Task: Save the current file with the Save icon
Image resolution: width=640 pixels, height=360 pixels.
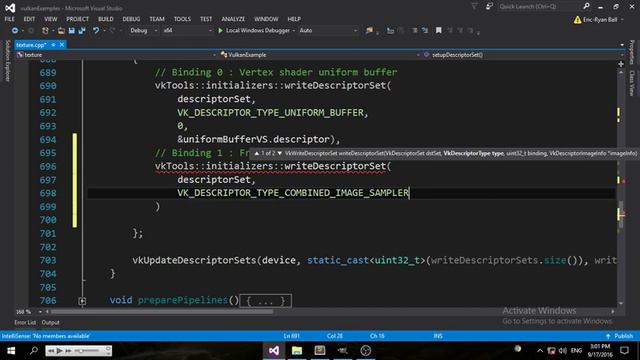Action: pyautogui.click(x=72, y=31)
